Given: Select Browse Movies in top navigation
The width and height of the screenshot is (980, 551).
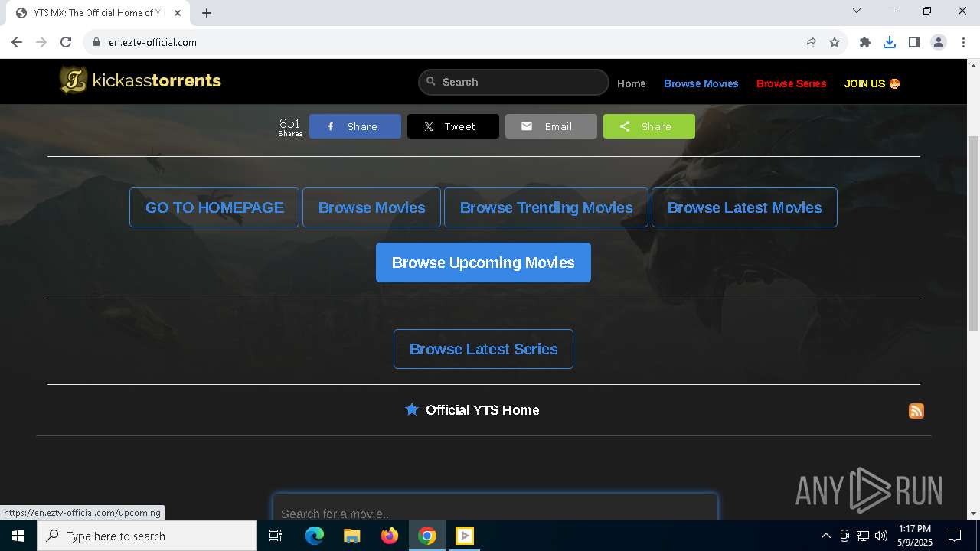Looking at the screenshot, I should coord(701,83).
